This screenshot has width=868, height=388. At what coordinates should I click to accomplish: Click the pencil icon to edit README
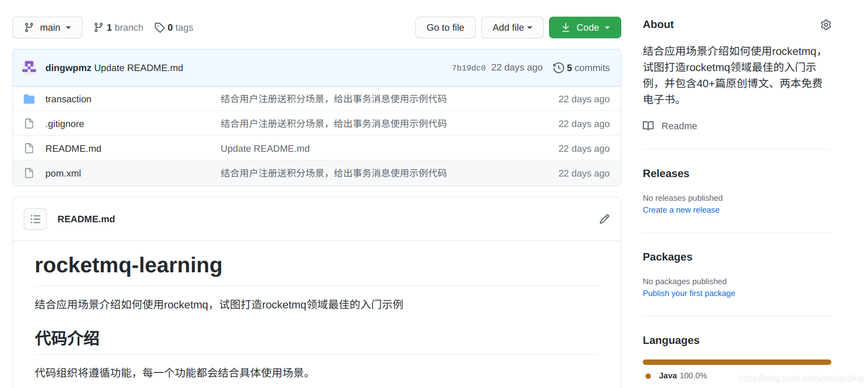[x=605, y=219]
